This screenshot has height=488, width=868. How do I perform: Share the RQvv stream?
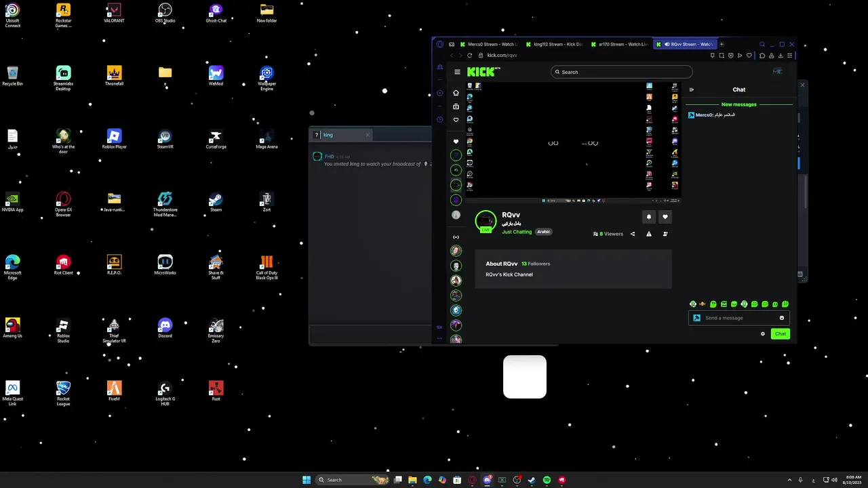click(x=633, y=234)
